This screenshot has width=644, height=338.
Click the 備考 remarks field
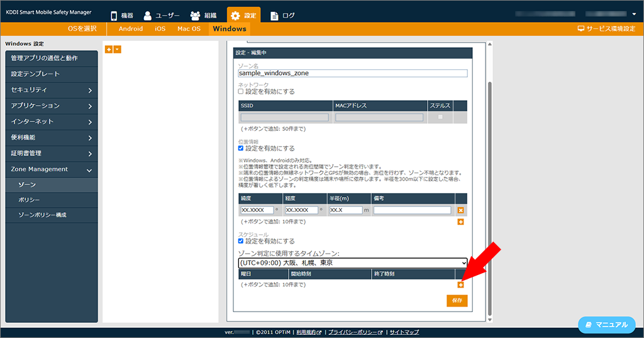click(413, 210)
